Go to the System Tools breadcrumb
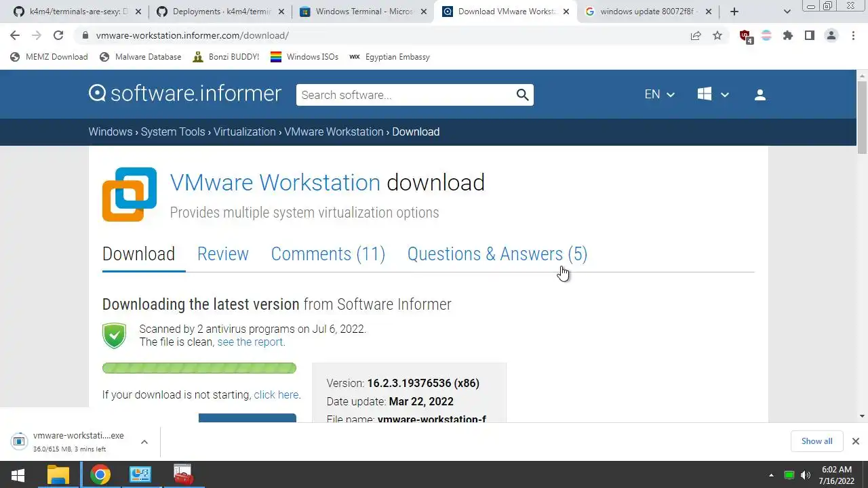Screen dimensions: 868x488 tap(173, 131)
